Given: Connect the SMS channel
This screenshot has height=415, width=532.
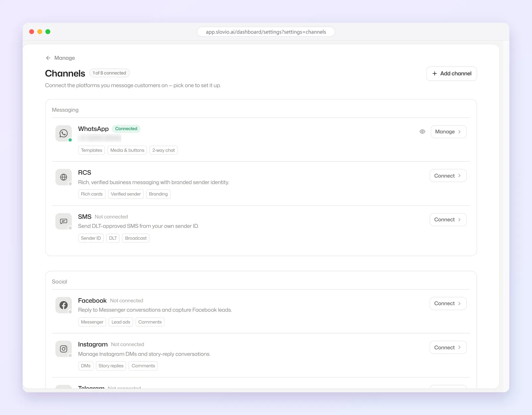Looking at the screenshot, I should click(448, 219).
